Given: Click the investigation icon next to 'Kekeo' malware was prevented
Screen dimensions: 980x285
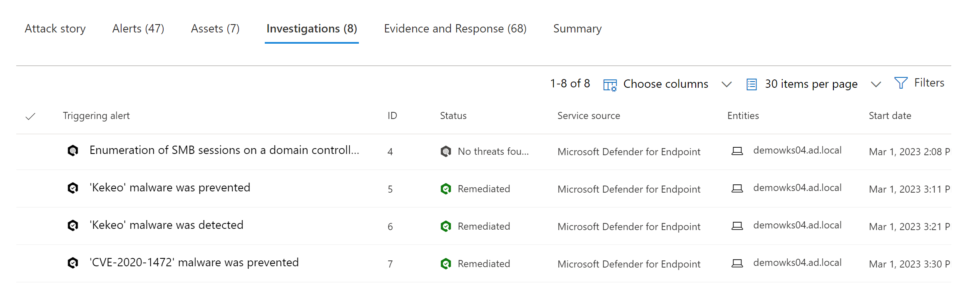Looking at the screenshot, I should point(73,188).
